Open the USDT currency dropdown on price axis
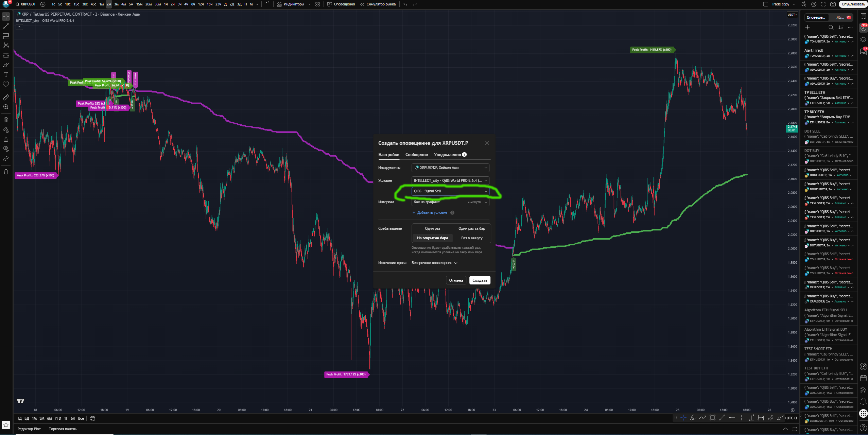The image size is (868, 435). (792, 15)
